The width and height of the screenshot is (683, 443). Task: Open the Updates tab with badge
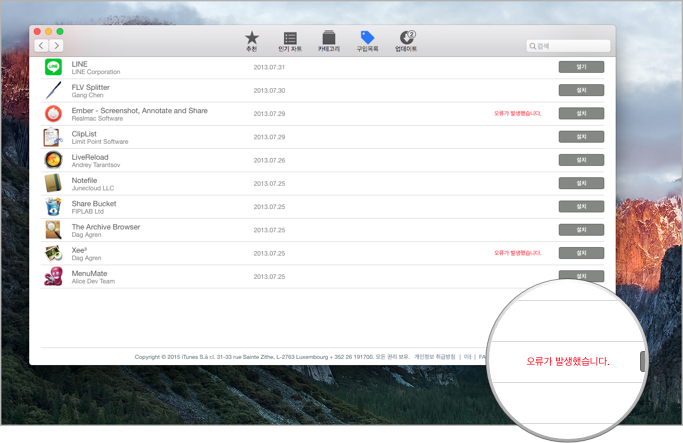[x=406, y=41]
